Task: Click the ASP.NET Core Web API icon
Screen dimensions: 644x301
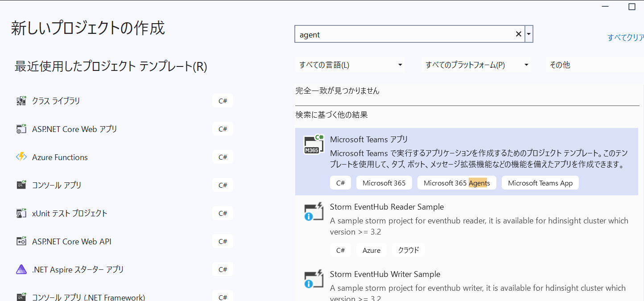Action: point(21,241)
